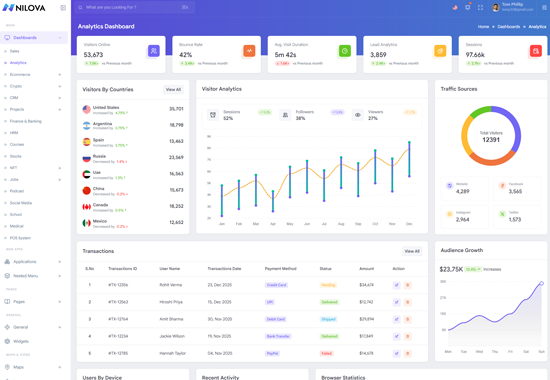The height and width of the screenshot is (380, 550).
Task: Click the Twitter X traffic source icon
Action: click(x=502, y=214)
